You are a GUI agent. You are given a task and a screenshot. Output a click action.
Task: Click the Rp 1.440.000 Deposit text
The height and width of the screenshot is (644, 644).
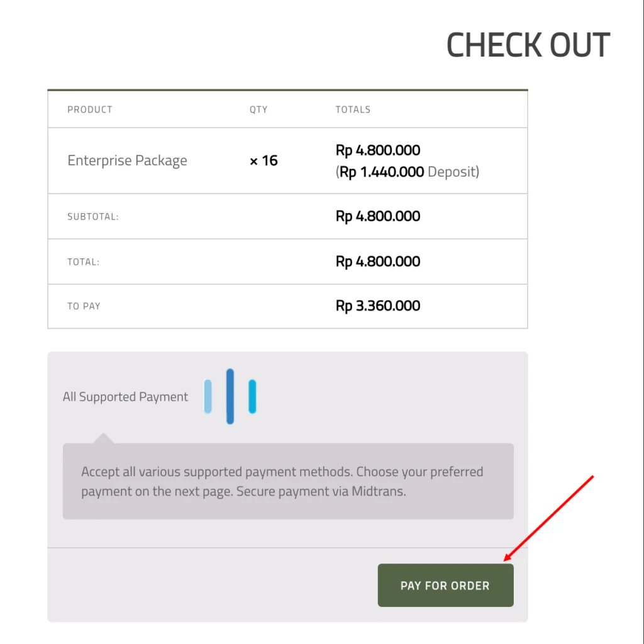tap(408, 172)
